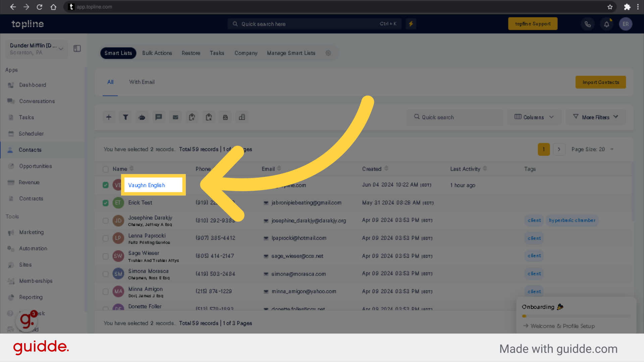The height and width of the screenshot is (362, 644).
Task: Open Vaughn English contact
Action: (147, 185)
